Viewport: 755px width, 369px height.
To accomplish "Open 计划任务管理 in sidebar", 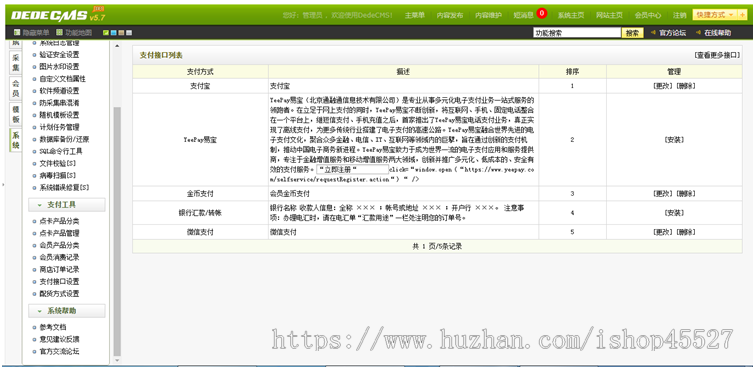I will (59, 127).
